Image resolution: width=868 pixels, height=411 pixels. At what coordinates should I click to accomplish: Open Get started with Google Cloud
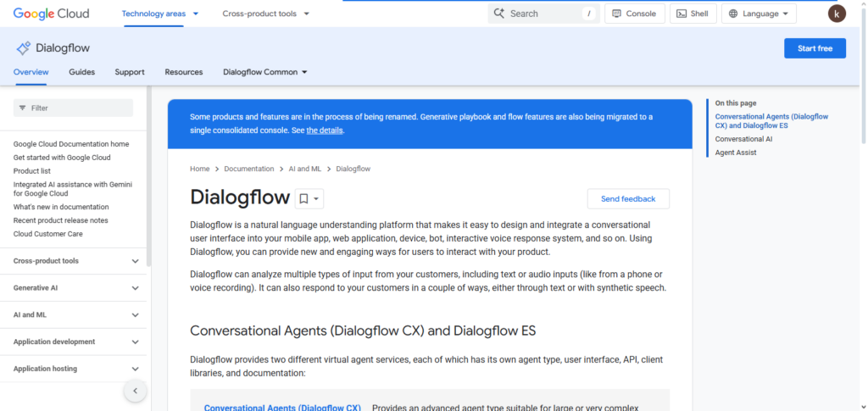tap(62, 158)
